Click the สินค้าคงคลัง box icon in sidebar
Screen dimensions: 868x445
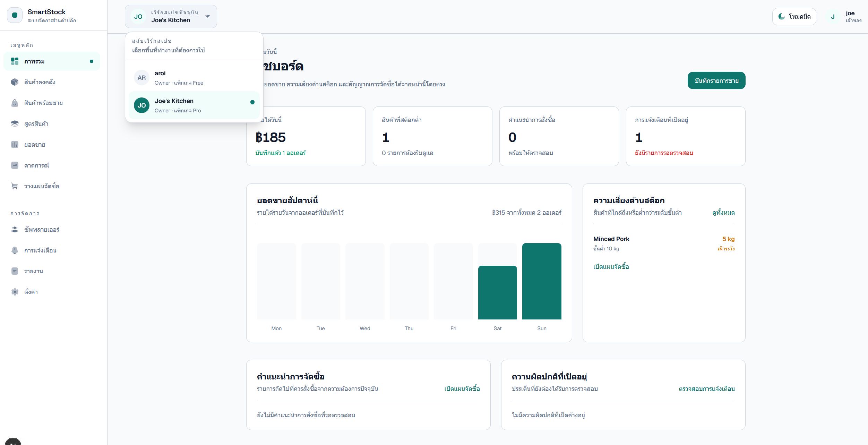(15, 82)
